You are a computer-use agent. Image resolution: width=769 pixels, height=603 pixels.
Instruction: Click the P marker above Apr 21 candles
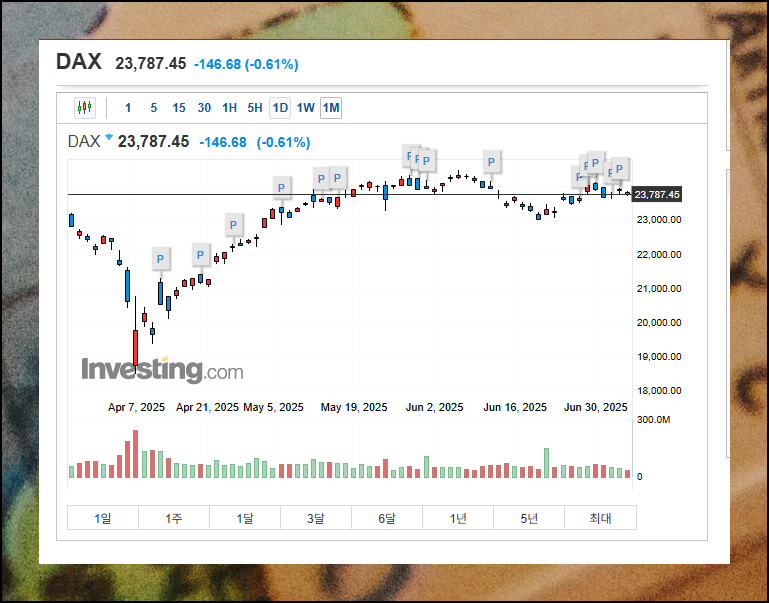click(200, 255)
